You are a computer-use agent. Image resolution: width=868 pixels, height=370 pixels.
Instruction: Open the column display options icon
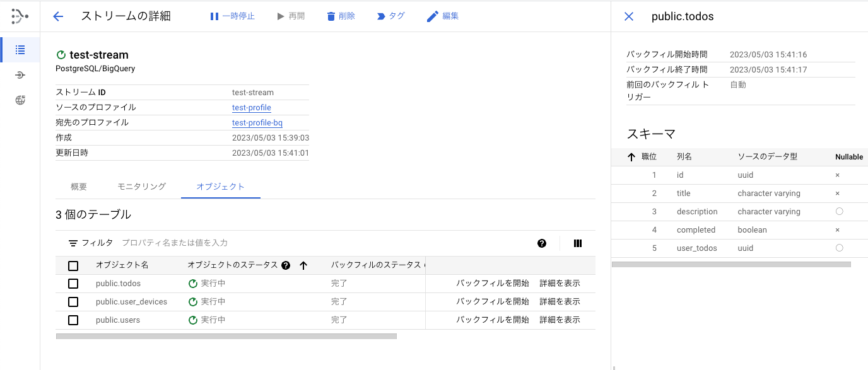[x=578, y=243]
